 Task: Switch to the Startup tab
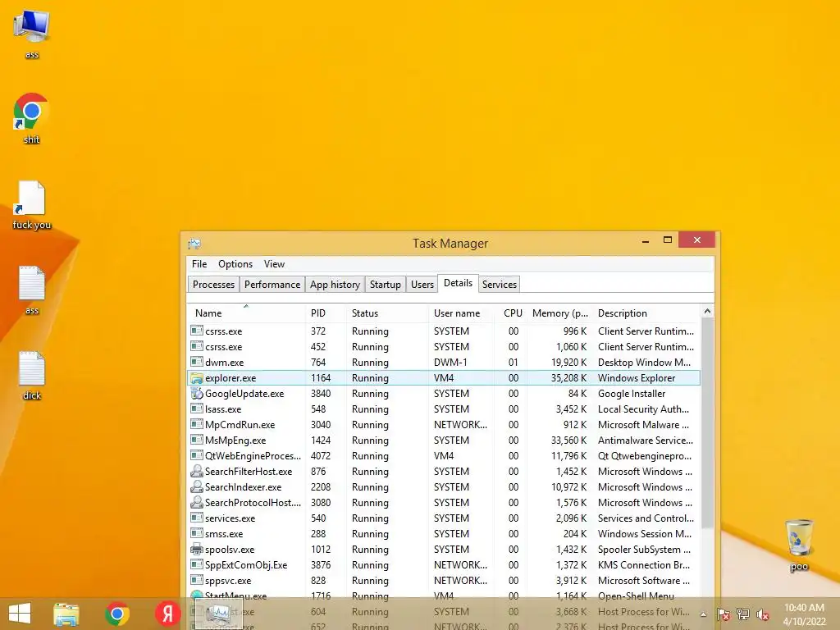[386, 285]
